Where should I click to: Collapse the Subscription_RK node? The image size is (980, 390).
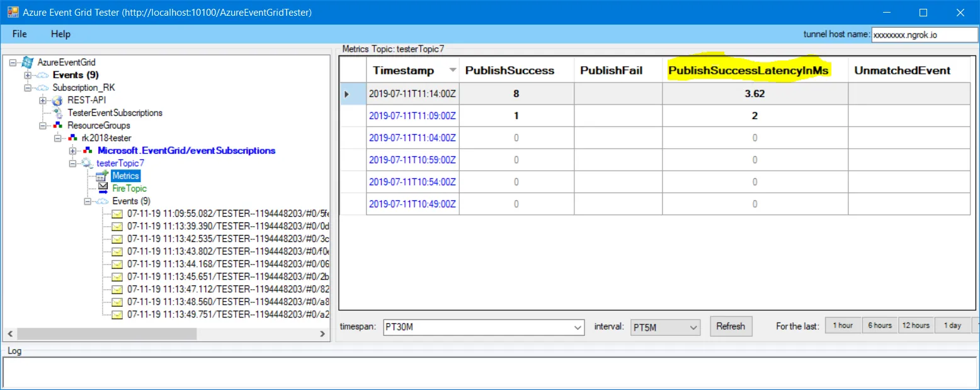click(x=28, y=88)
